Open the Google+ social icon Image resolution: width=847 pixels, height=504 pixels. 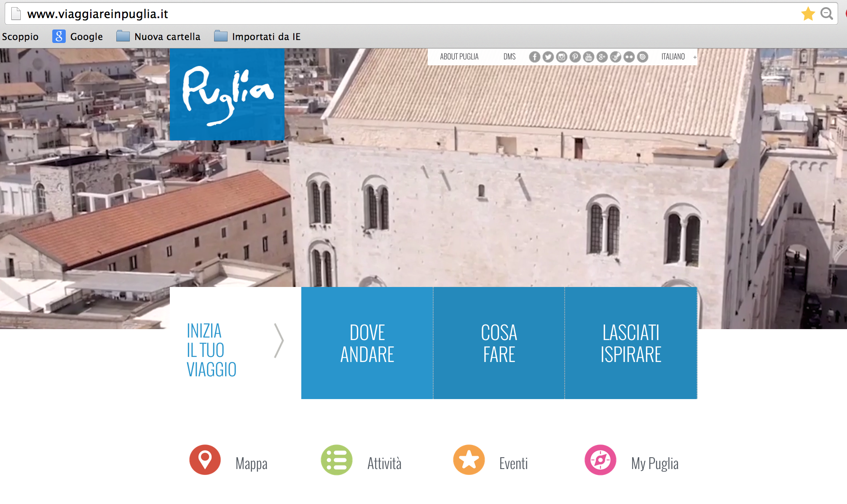click(602, 57)
